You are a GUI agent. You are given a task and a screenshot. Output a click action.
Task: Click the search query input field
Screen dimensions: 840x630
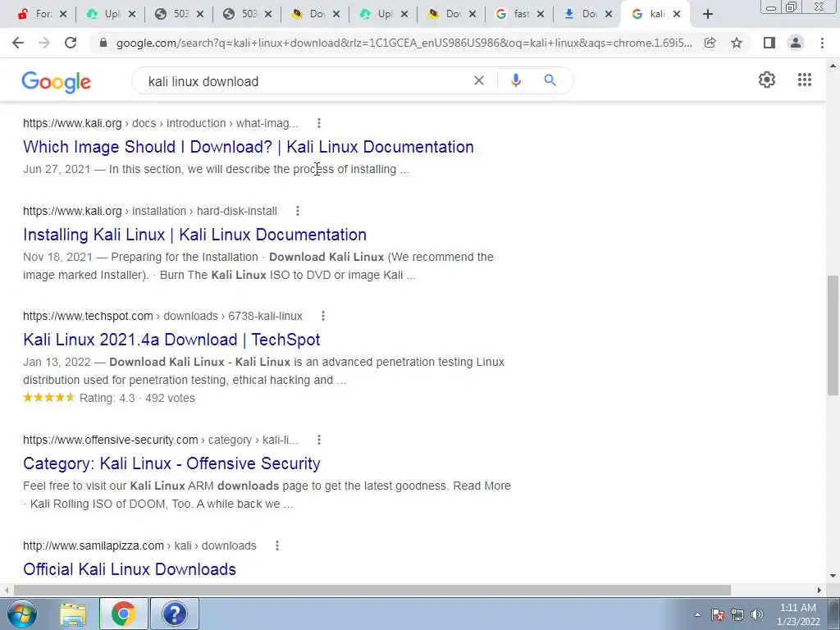pos(305,81)
